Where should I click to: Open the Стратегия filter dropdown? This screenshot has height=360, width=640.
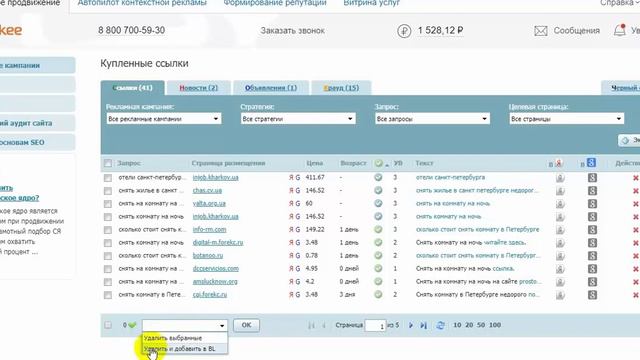[298, 119]
